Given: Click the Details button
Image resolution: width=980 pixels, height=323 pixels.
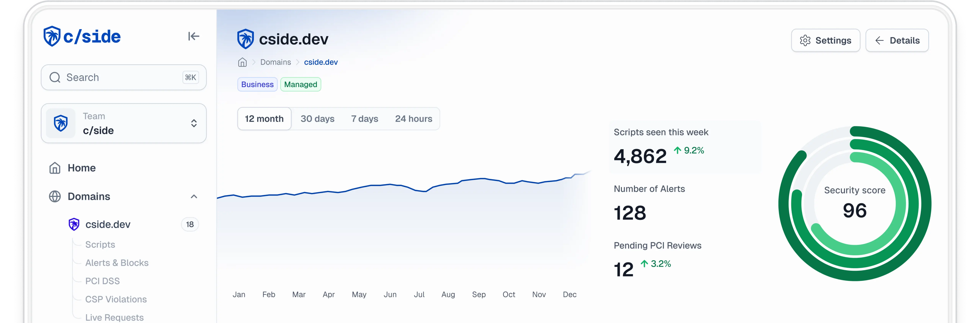Looking at the screenshot, I should (x=897, y=40).
